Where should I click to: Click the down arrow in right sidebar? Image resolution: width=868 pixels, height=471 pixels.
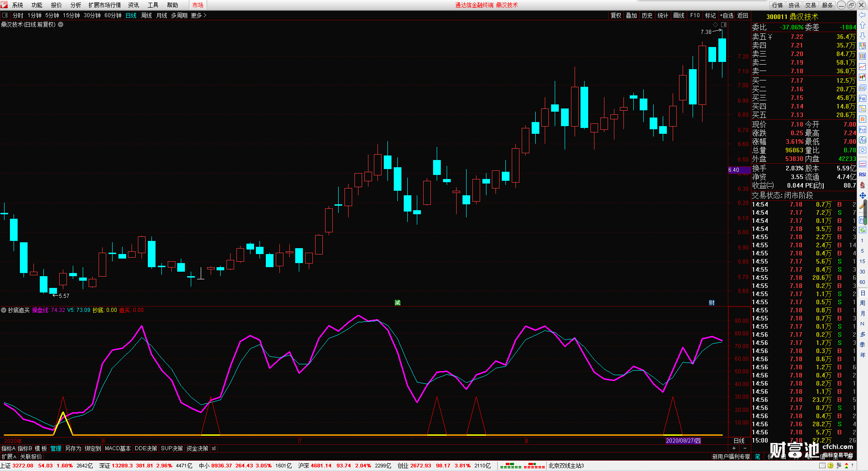coord(863,36)
